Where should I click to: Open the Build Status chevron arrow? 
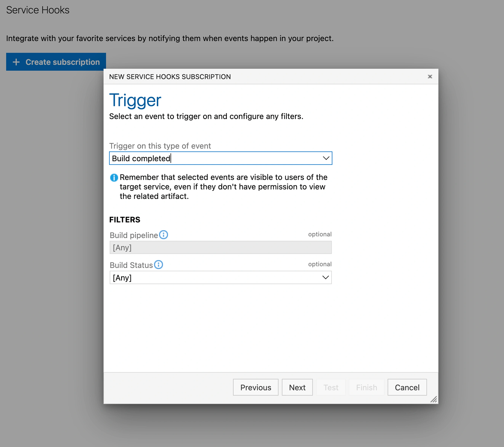[x=325, y=278]
